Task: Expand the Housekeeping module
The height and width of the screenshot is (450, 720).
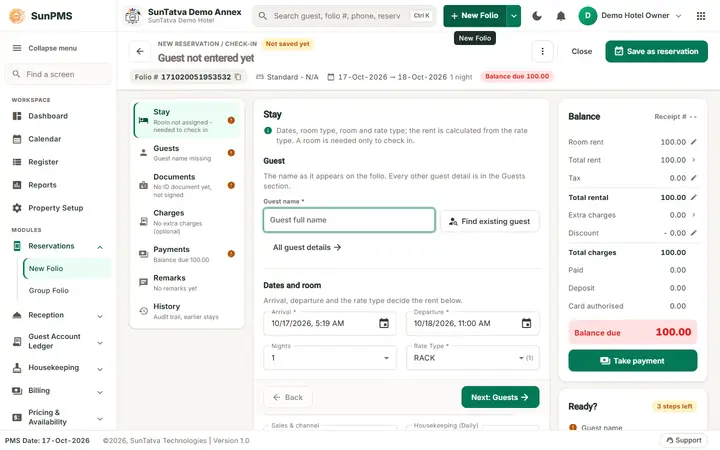Action: [x=100, y=369]
